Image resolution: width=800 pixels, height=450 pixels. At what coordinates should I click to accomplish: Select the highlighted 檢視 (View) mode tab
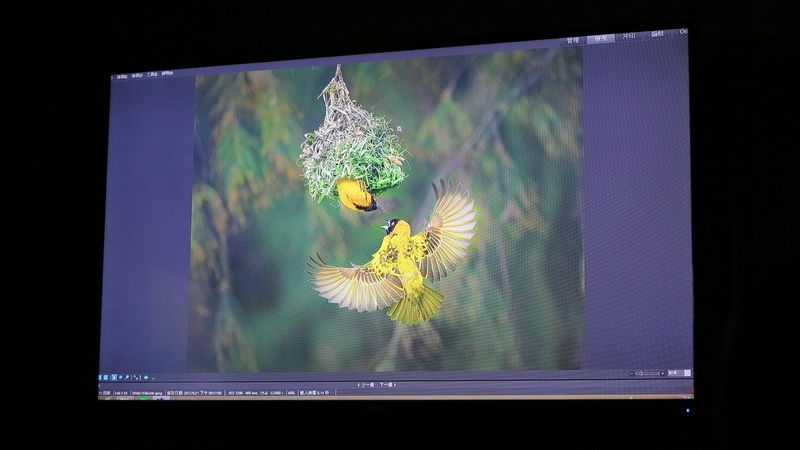pyautogui.click(x=601, y=39)
